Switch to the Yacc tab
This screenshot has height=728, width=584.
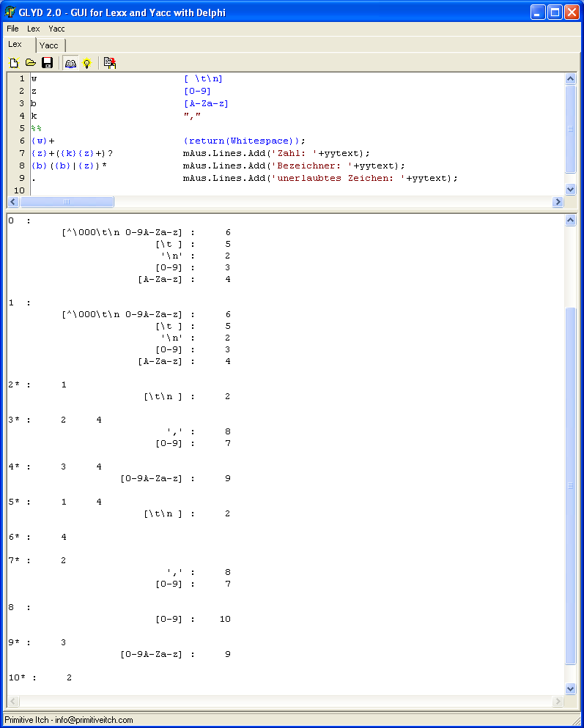click(x=48, y=45)
